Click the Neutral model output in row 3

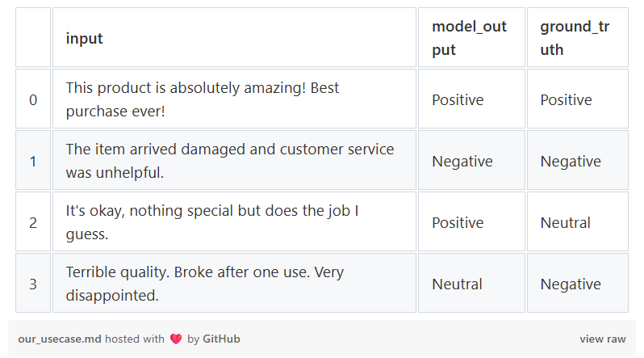457,284
